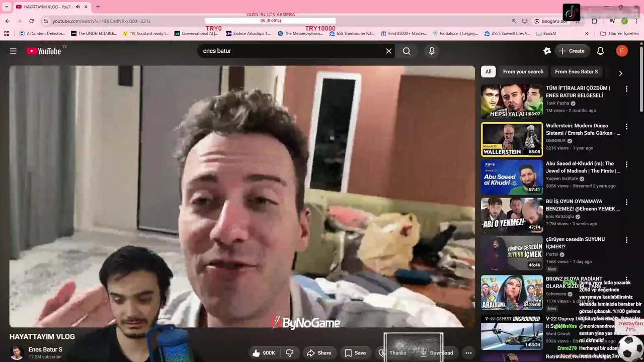Viewport: 644px width, 362px height.
Task: Click the YouTube page scrollbar
Action: (x=641, y=79)
